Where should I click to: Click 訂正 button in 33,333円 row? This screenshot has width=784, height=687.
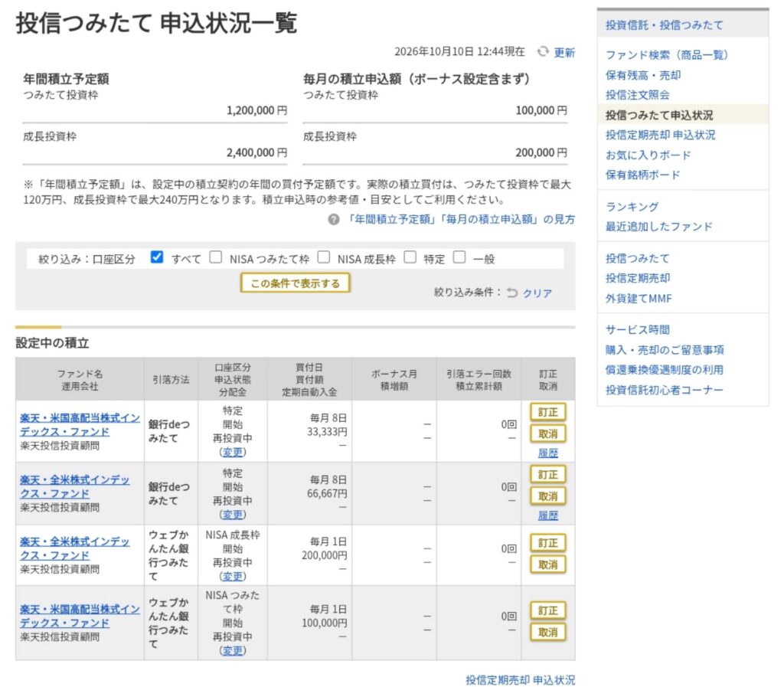point(548,412)
